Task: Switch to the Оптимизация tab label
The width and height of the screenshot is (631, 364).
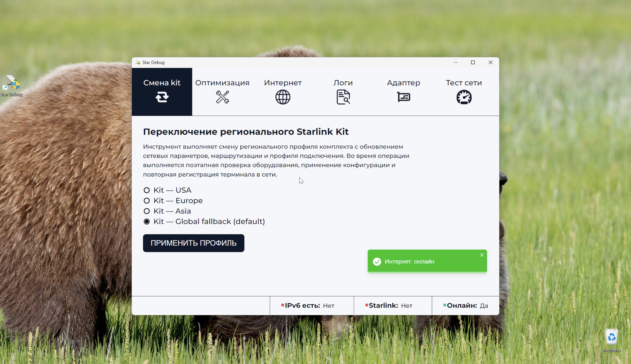Action: click(x=222, y=83)
